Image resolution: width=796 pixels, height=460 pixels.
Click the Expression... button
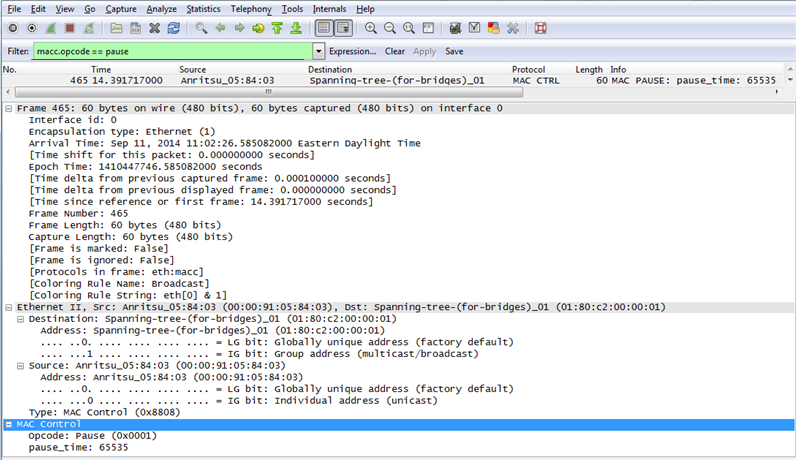[353, 51]
